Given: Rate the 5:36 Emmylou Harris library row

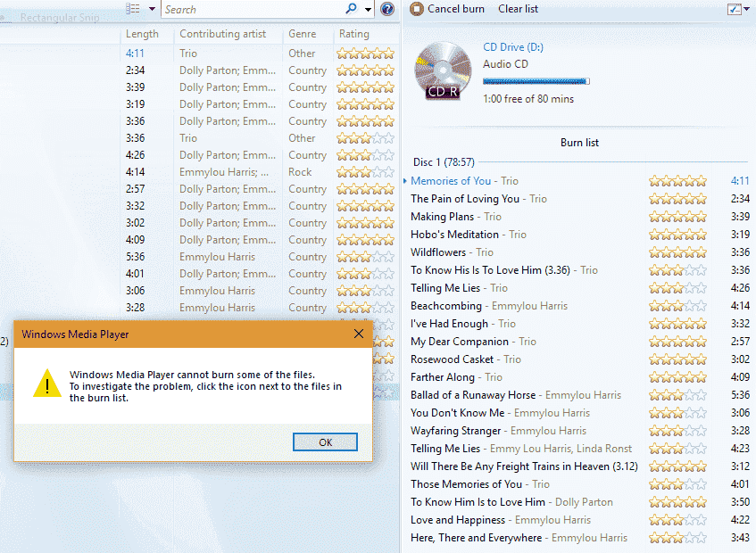Looking at the screenshot, I should coord(365,257).
